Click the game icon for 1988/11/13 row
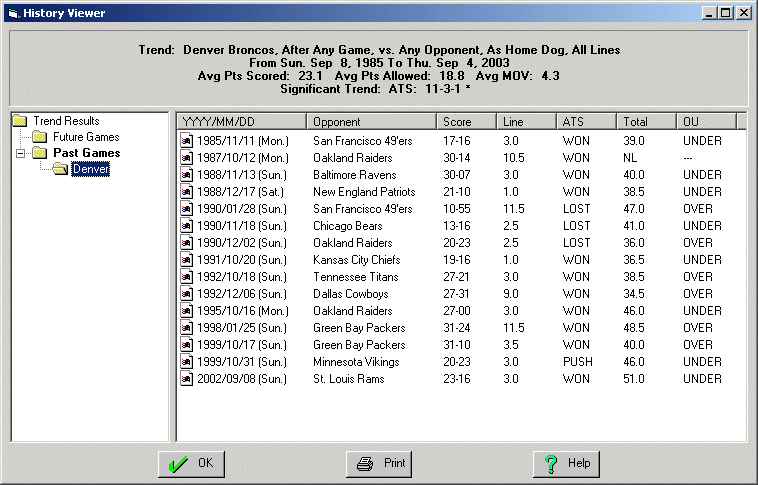Screen dimensions: 758x485 (187, 175)
